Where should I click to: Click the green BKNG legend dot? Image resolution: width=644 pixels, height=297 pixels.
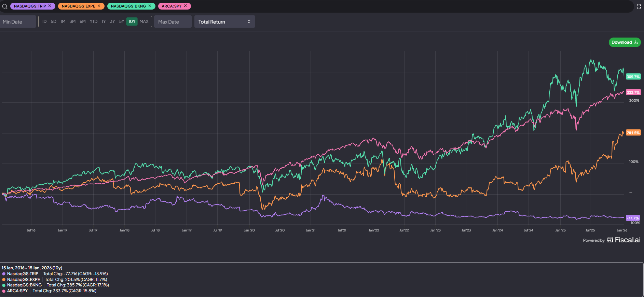(x=4, y=285)
